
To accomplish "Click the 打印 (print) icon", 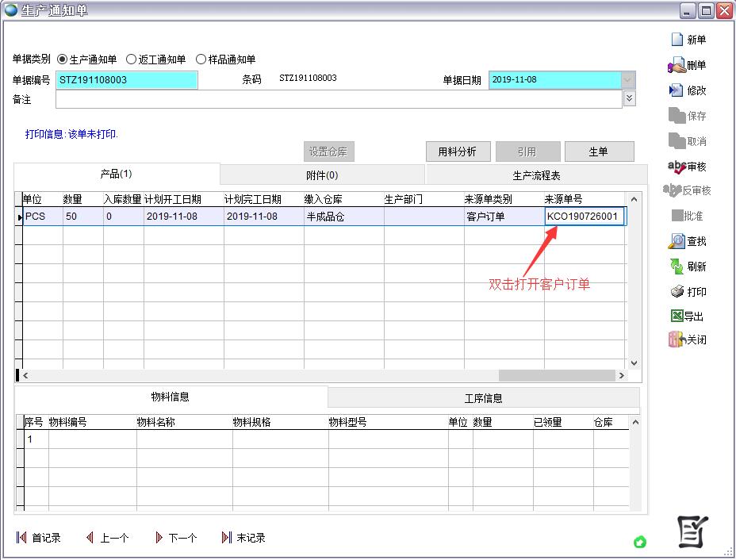I will click(677, 292).
